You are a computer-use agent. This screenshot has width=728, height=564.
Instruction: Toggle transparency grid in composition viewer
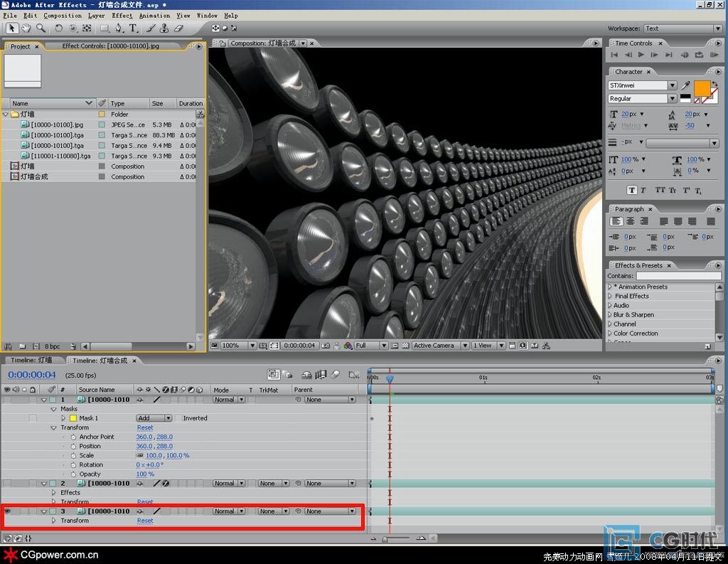tap(405, 346)
